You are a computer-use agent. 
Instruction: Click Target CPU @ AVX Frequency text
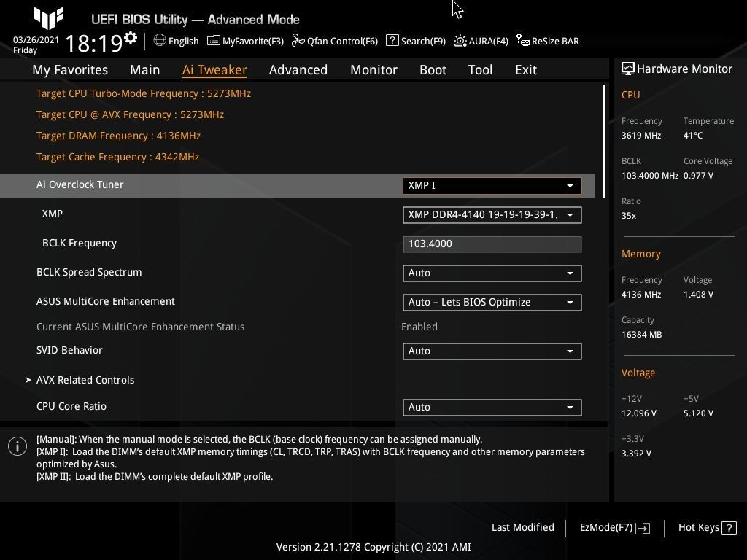[130, 114]
